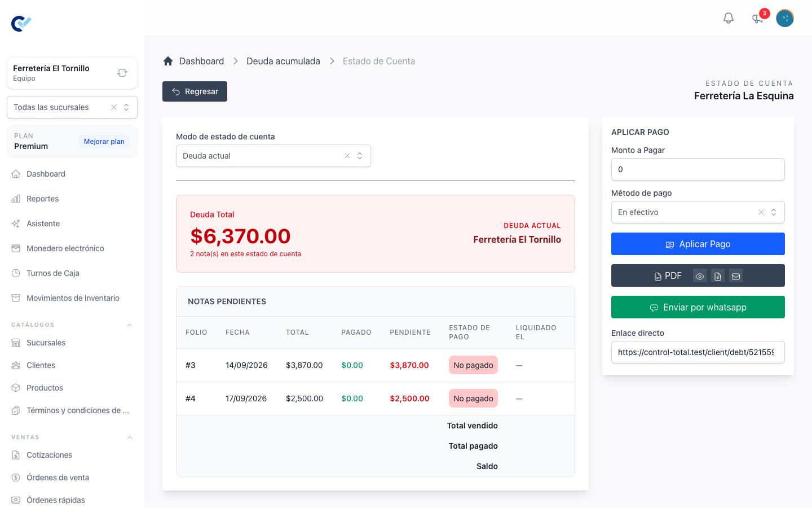Switch team with the refresh arrows icon
The height and width of the screenshot is (508, 812).
tap(122, 73)
